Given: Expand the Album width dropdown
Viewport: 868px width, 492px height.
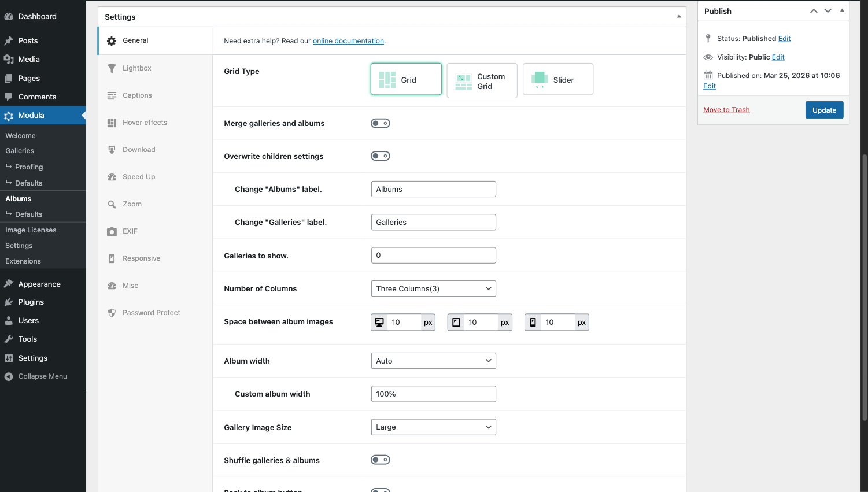Looking at the screenshot, I should pyautogui.click(x=433, y=361).
